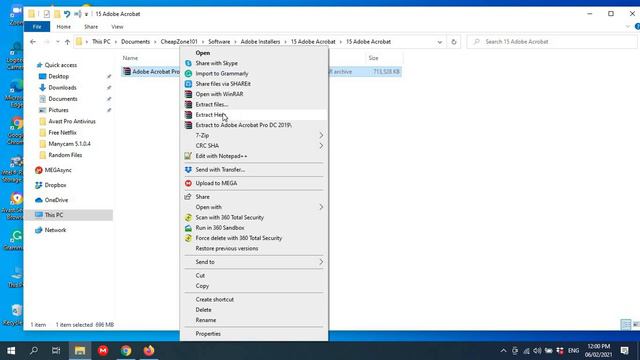
Task: Expand the 7-Zip submenu
Action: 254,135
